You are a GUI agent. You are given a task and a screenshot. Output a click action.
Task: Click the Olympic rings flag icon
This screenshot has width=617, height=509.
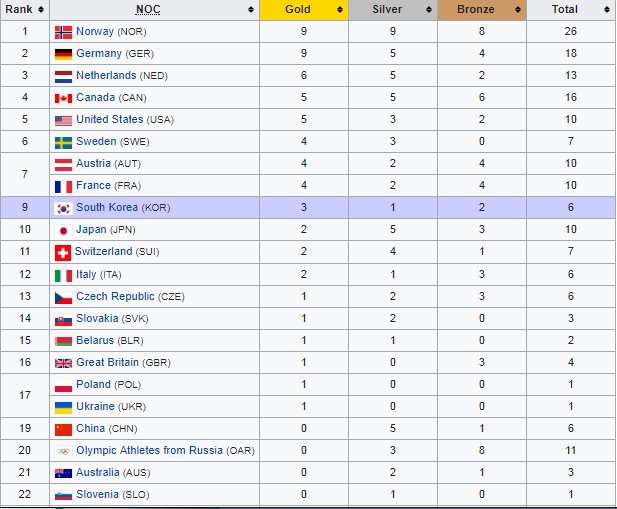click(63, 450)
